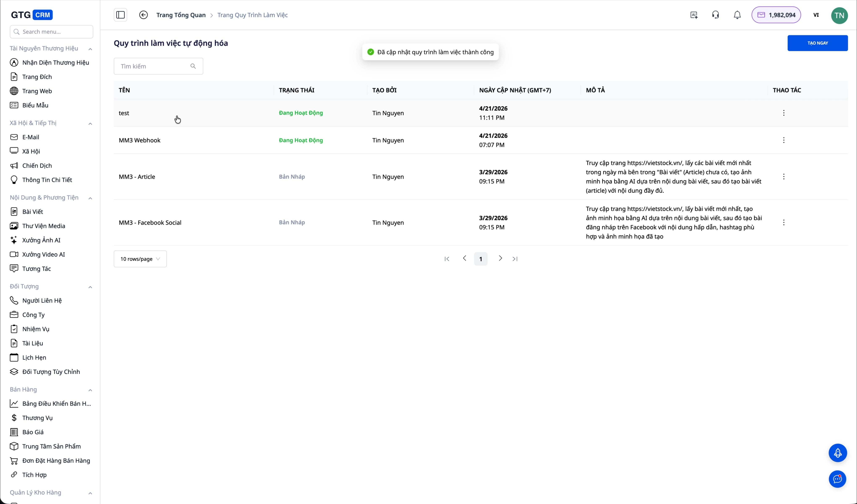The width and height of the screenshot is (857, 504).
Task: Go to Xưởng Ảnh AI menu item
Action: 41,240
